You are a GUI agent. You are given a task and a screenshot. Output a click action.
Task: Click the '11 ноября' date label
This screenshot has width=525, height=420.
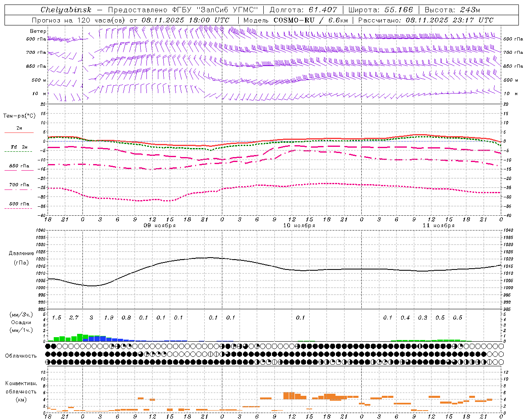tap(438, 226)
